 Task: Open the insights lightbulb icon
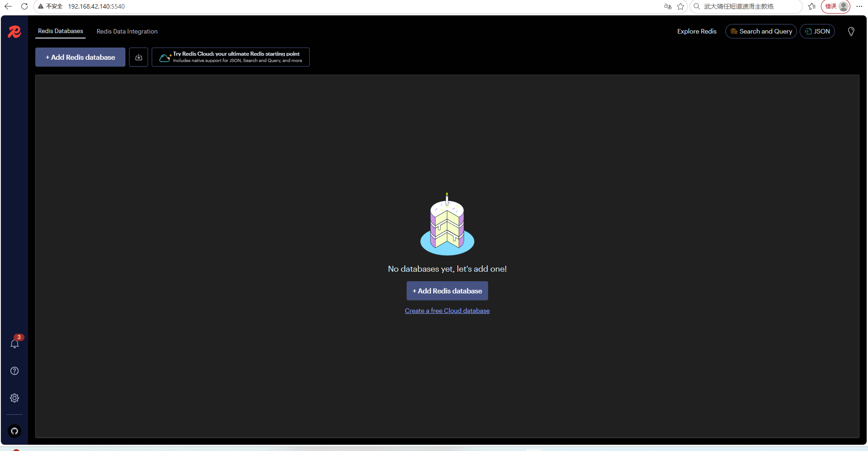(851, 31)
